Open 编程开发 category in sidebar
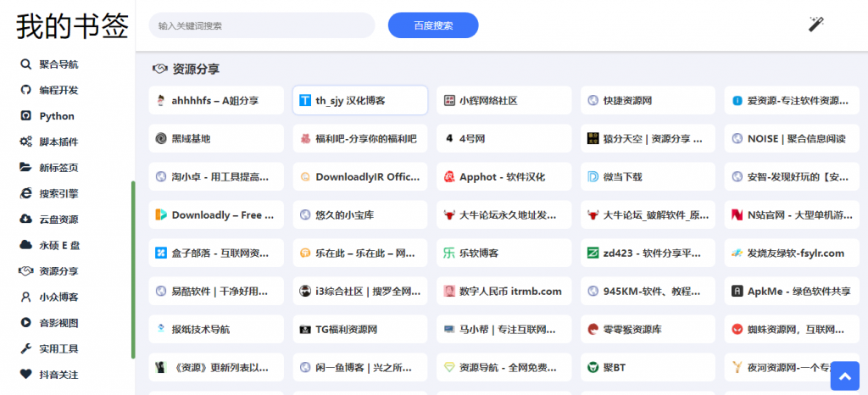Image resolution: width=868 pixels, height=395 pixels. coord(58,90)
